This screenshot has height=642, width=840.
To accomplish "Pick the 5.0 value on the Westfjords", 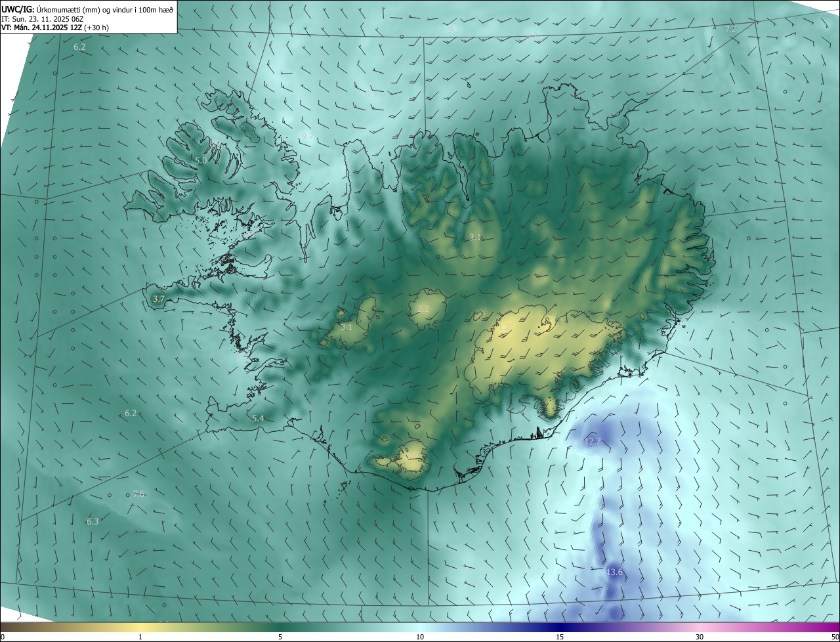I will coord(201,160).
